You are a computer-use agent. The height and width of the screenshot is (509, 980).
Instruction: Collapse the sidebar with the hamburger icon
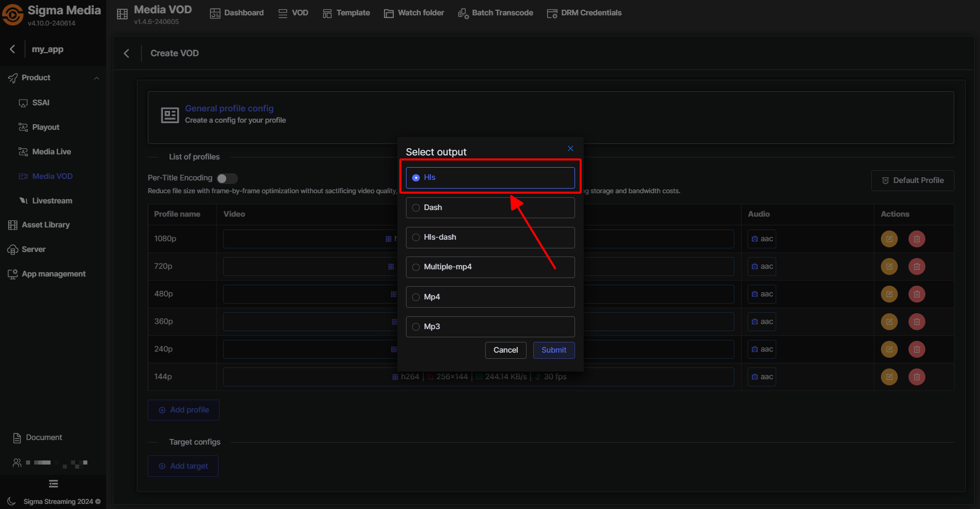click(x=53, y=483)
